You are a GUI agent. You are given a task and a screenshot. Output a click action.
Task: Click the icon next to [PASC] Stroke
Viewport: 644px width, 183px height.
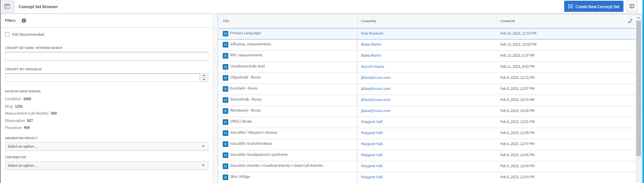point(225,122)
